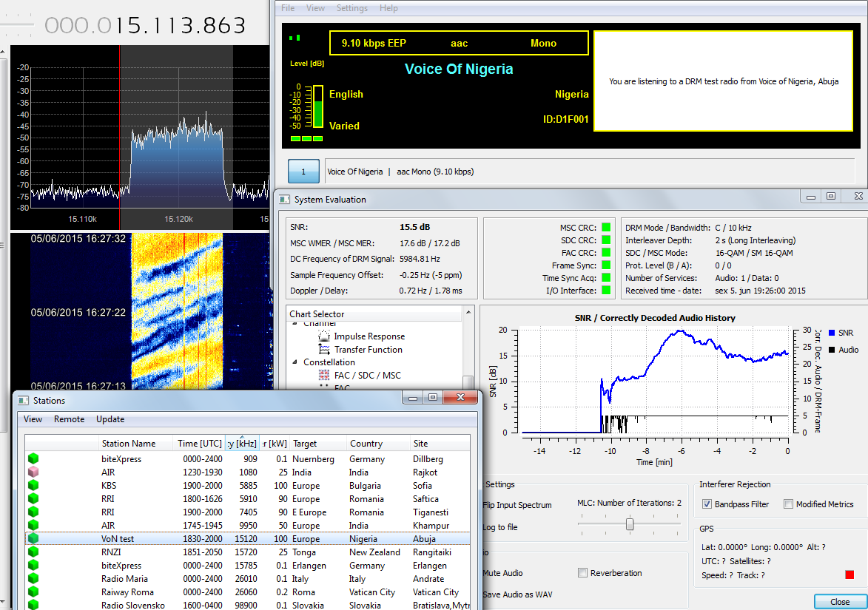
Task: Open the Update menu in Stations
Action: [110, 419]
